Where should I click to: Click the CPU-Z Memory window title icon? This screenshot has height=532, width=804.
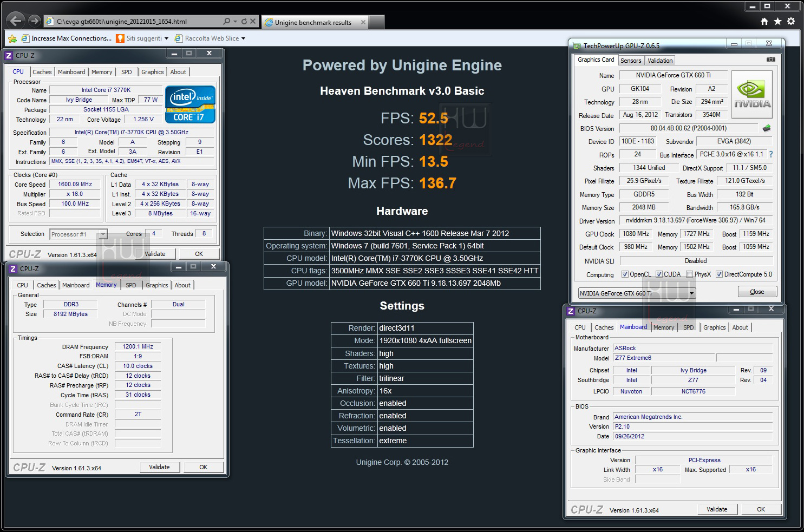(13, 268)
